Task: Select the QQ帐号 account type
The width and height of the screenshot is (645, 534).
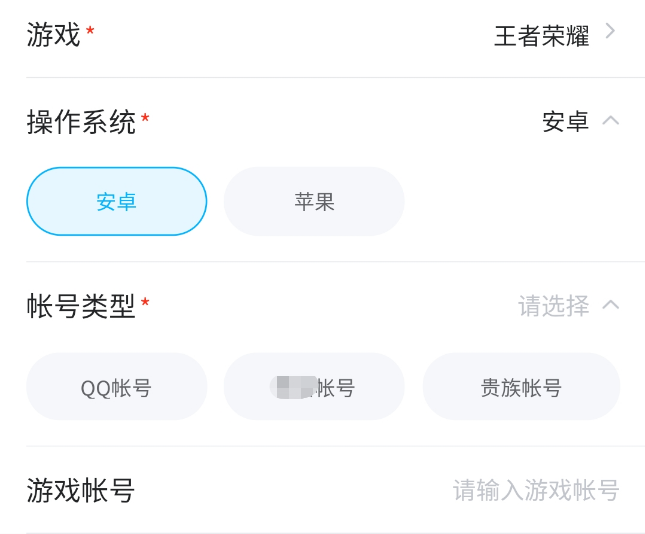Action: [116, 387]
